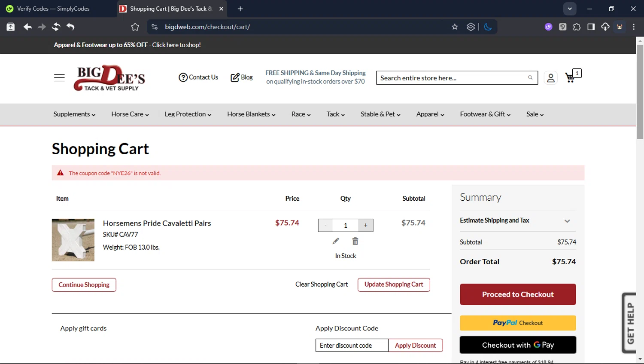Go back with the browser back arrow
The image size is (644, 364).
pyautogui.click(x=27, y=27)
